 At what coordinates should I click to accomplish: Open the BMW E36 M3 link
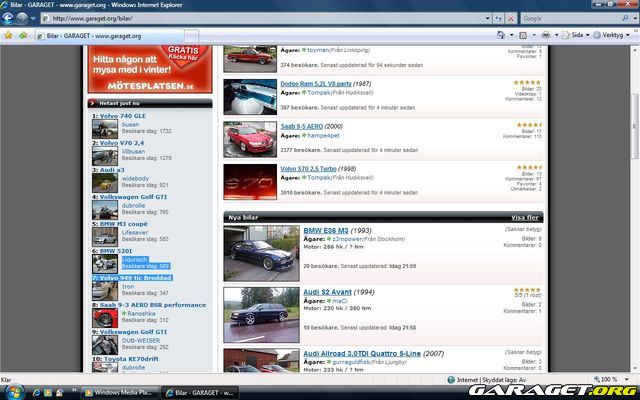tap(329, 230)
